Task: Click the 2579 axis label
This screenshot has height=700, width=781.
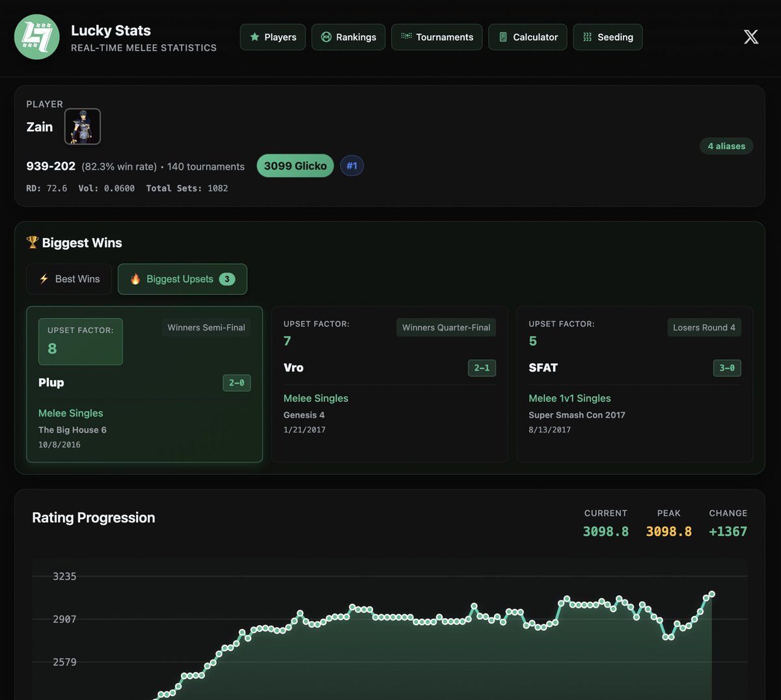Action: [x=64, y=662]
